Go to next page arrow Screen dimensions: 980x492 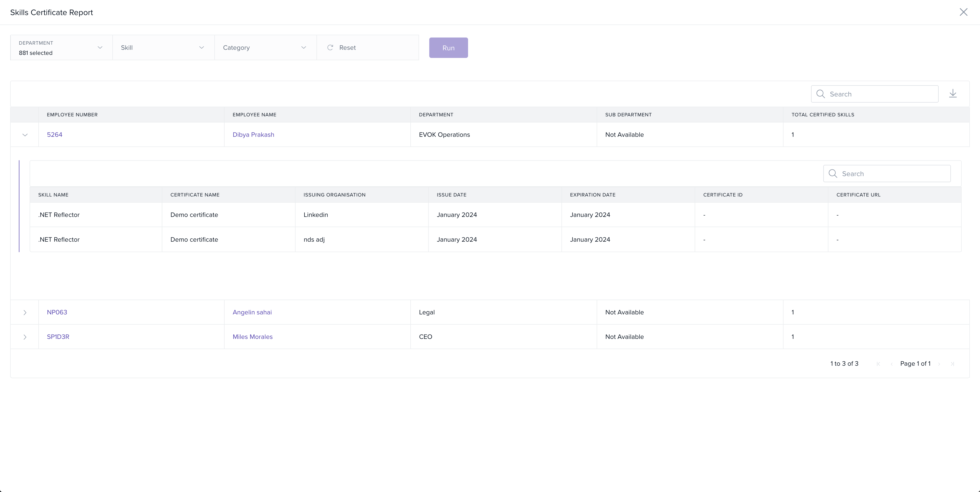pyautogui.click(x=939, y=364)
